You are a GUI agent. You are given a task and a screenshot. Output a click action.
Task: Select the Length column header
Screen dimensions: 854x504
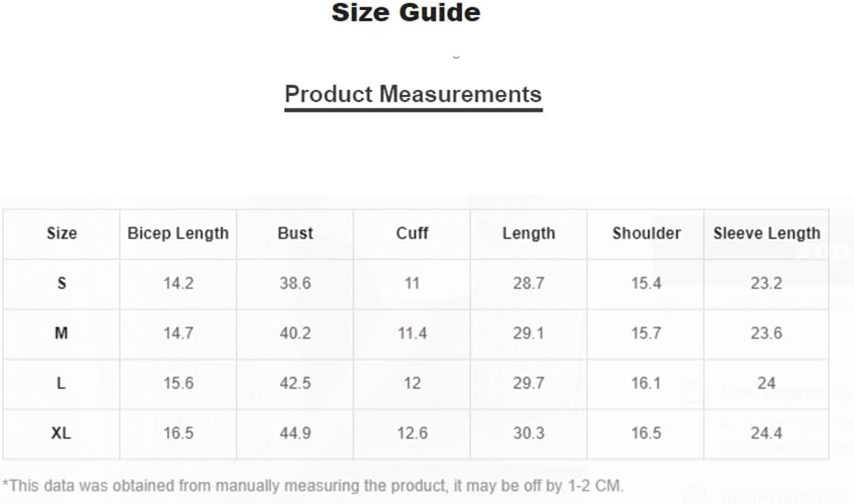point(529,234)
